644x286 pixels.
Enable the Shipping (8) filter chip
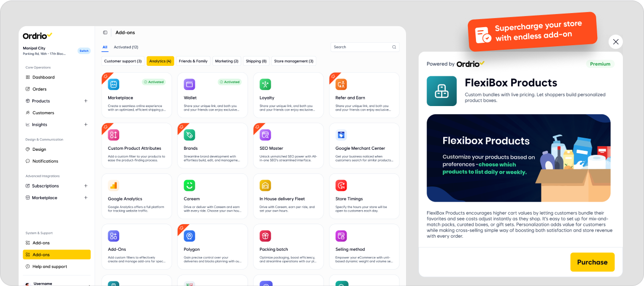256,61
